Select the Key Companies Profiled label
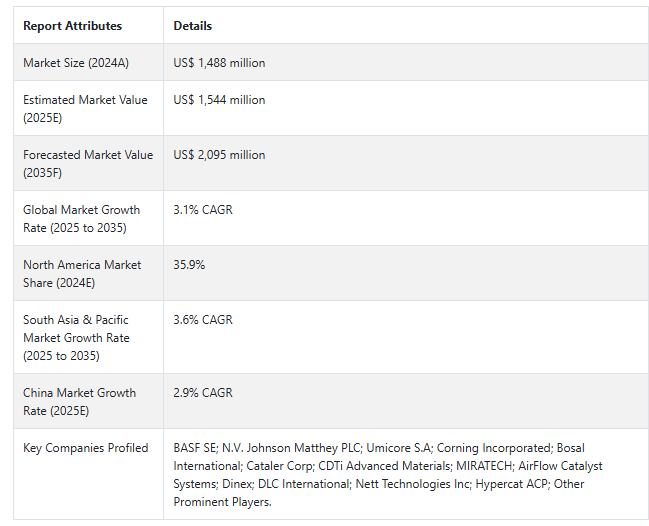649x526 pixels. pos(86,448)
